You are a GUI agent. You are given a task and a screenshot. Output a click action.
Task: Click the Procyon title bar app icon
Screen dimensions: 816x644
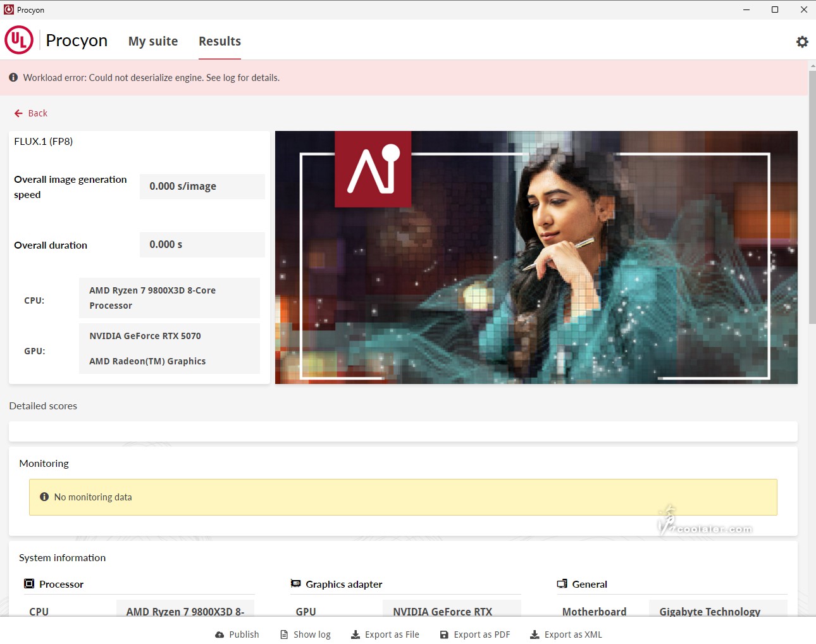[9, 9]
